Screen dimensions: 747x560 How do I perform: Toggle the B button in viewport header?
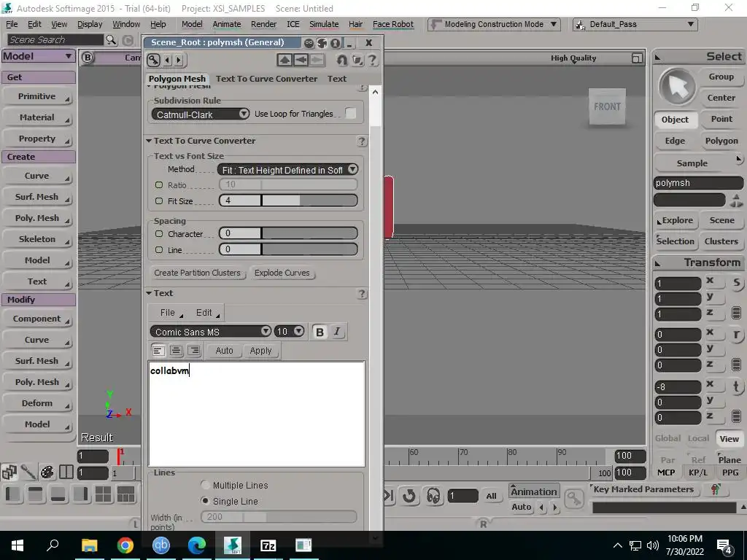pos(88,58)
